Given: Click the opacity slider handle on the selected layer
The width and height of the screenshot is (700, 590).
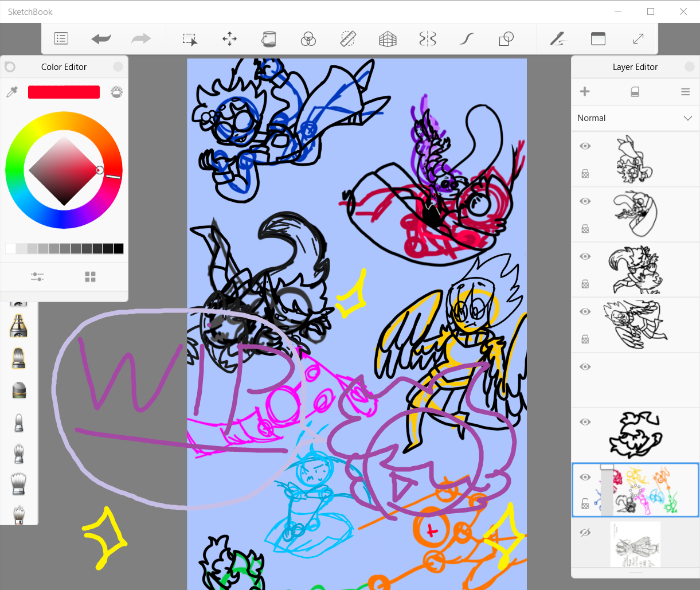Looking at the screenshot, I should tap(607, 467).
